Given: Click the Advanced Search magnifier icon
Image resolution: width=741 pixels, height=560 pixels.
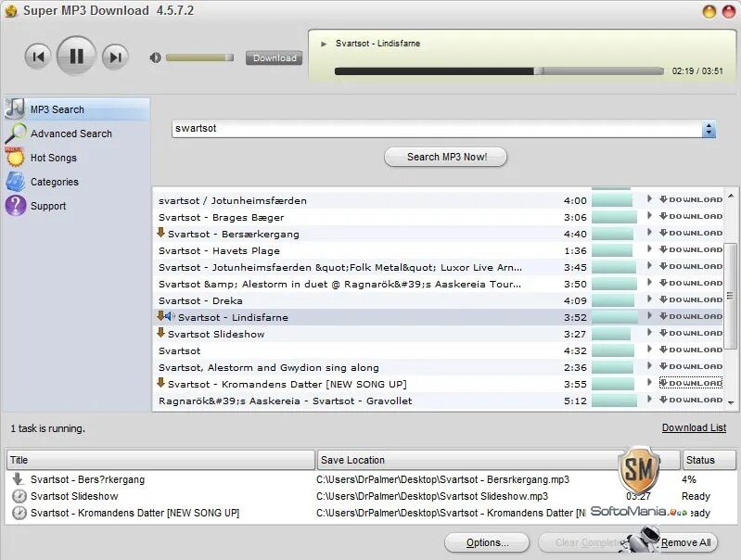Looking at the screenshot, I should tap(16, 134).
